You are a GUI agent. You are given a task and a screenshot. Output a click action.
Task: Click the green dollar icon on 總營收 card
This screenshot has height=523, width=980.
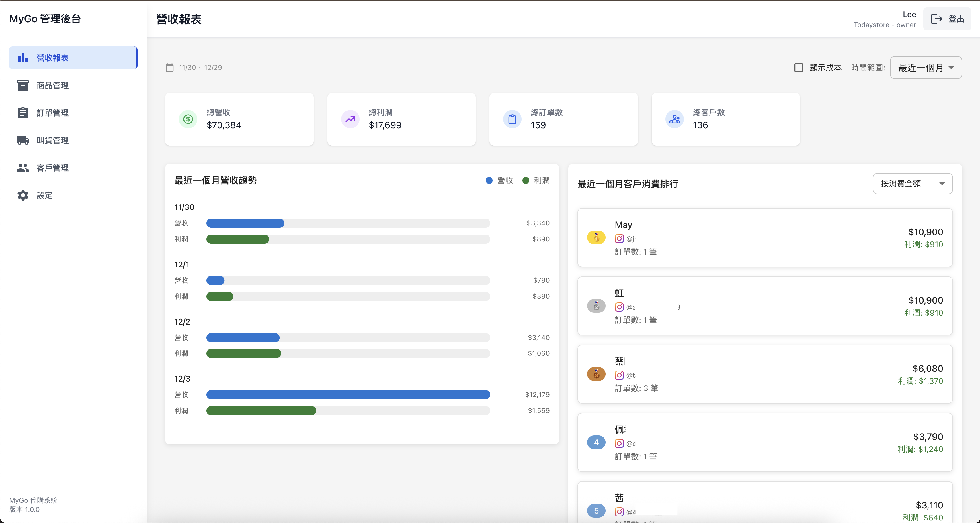(x=187, y=119)
